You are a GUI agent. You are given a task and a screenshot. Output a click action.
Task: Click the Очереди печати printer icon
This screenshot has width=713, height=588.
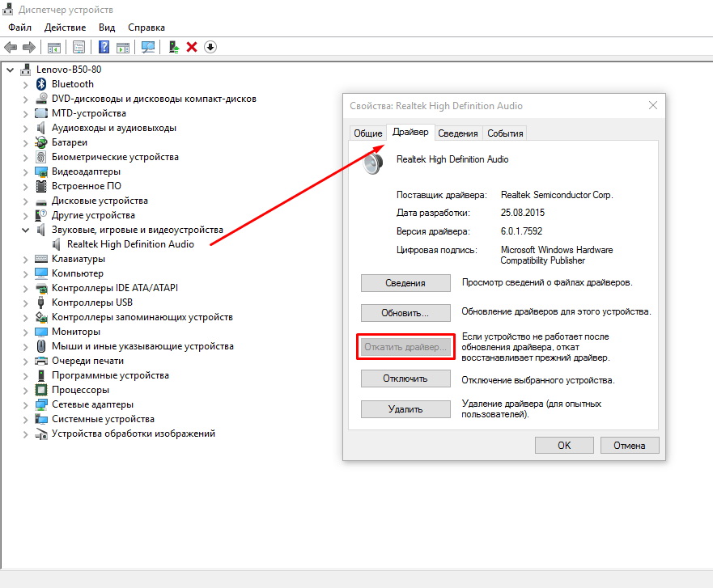coord(41,361)
